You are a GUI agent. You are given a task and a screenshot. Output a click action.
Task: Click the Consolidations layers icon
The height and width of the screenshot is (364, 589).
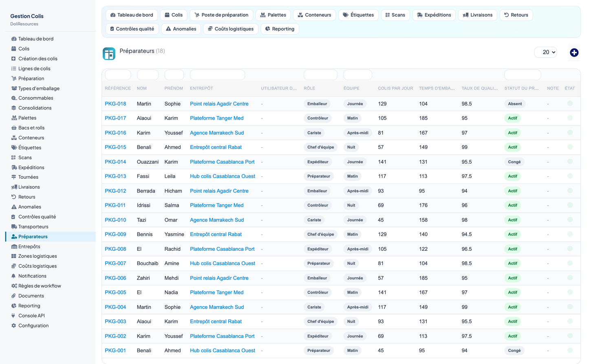[14, 108]
